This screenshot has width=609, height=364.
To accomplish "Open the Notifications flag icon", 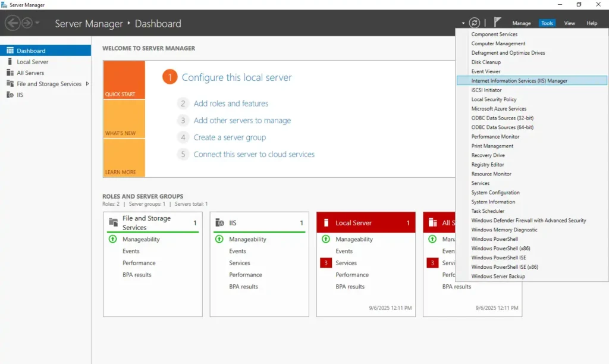I will pos(497,22).
